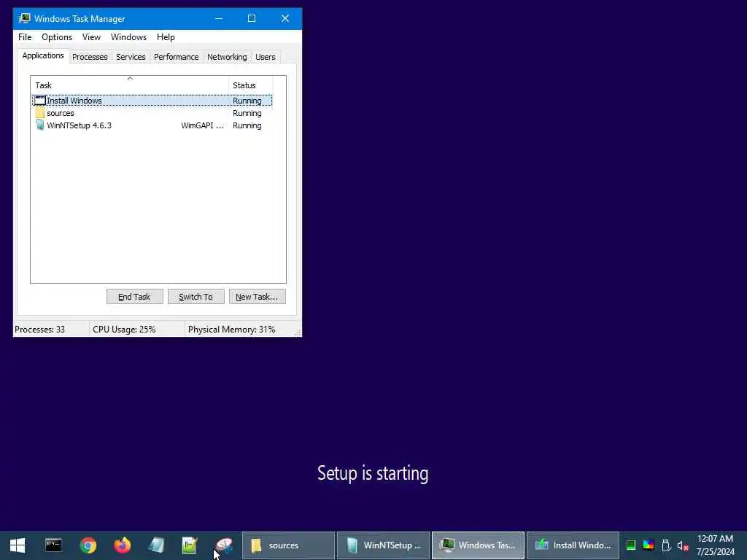Click the Switch To button

tap(196, 297)
